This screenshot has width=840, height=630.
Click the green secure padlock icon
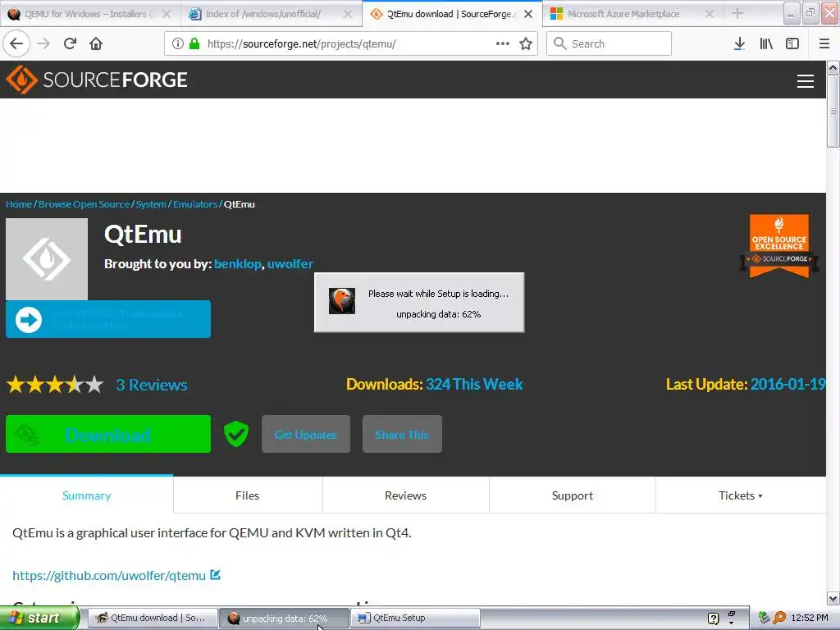pyautogui.click(x=194, y=43)
